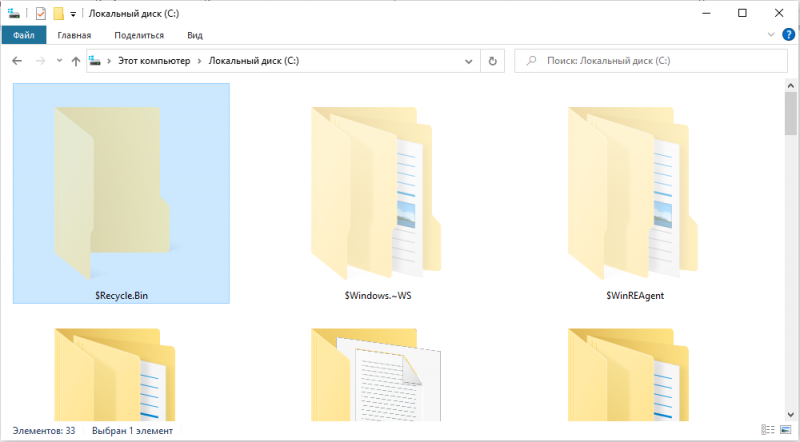The height and width of the screenshot is (442, 800).
Task: Click the drive icon in title bar
Action: pos(14,13)
